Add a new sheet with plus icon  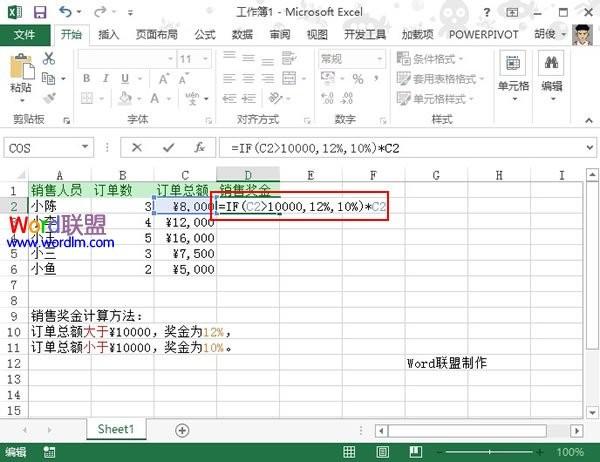(x=182, y=430)
